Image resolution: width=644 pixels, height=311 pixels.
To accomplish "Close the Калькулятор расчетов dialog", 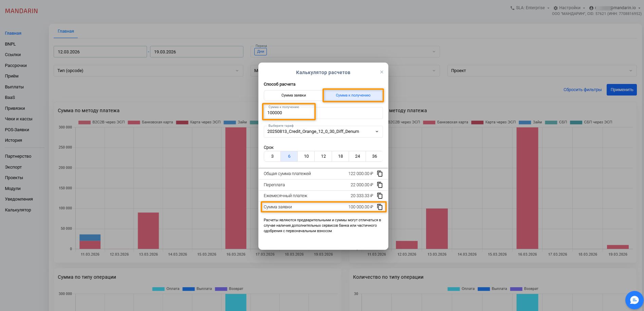I will click(382, 72).
